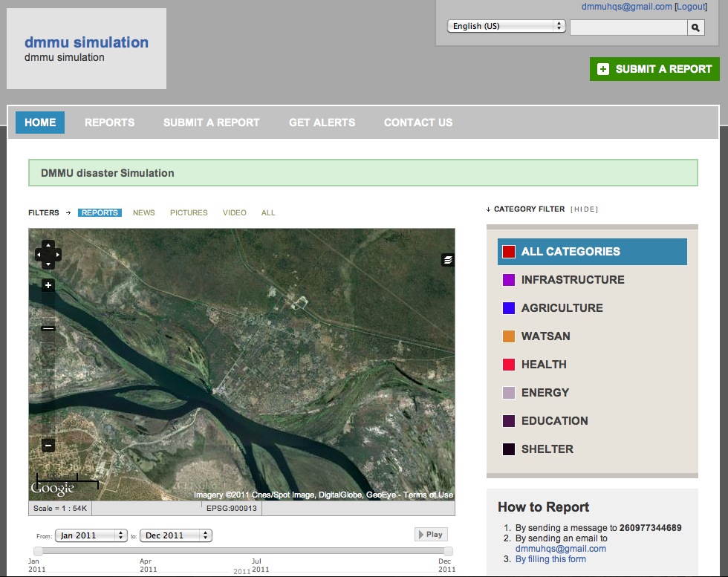
Task: Go to the Get Alerts tab
Action: pos(322,123)
